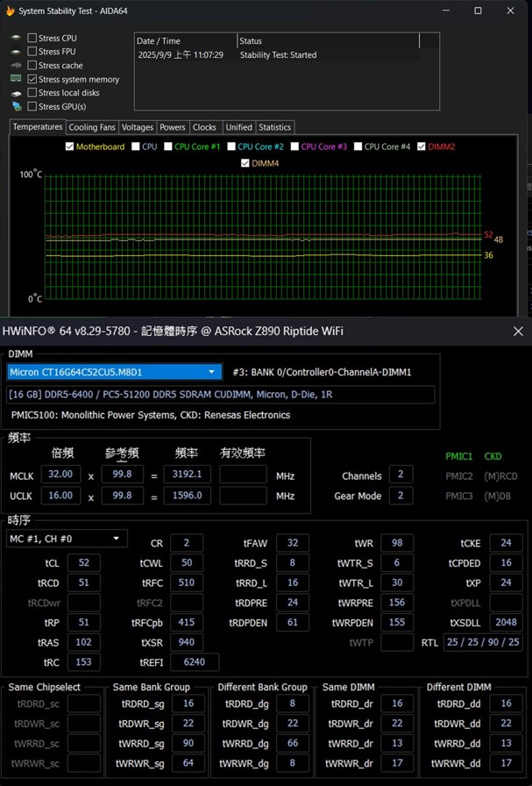Image resolution: width=532 pixels, height=786 pixels.
Task: Click the tWR value 98 field
Action: click(x=397, y=543)
